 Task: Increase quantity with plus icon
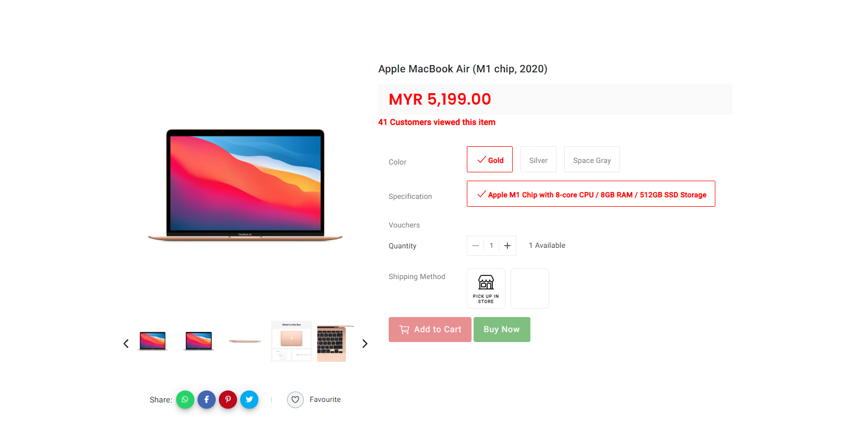pos(507,246)
